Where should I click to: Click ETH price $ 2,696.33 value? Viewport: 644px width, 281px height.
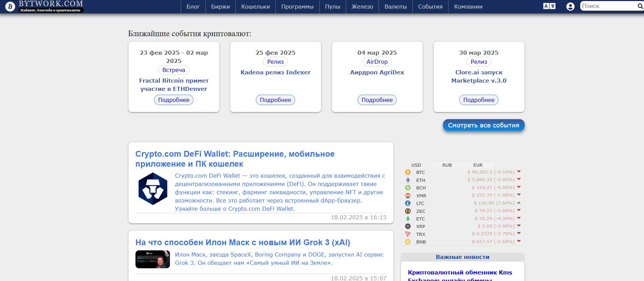click(491, 179)
